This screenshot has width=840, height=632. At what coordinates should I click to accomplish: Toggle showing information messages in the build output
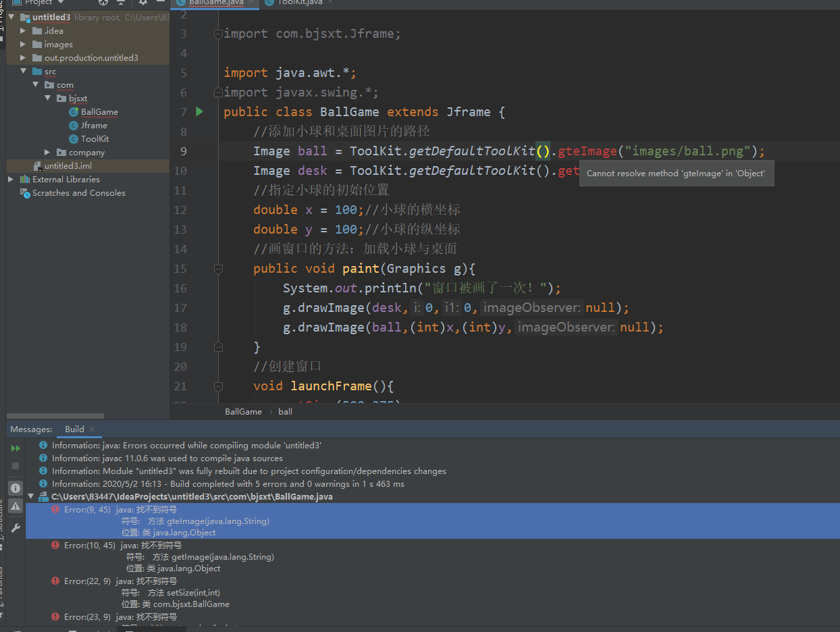[x=16, y=488]
